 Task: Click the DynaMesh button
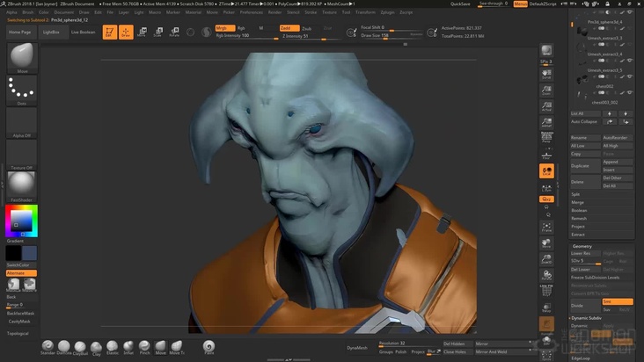coord(357,348)
